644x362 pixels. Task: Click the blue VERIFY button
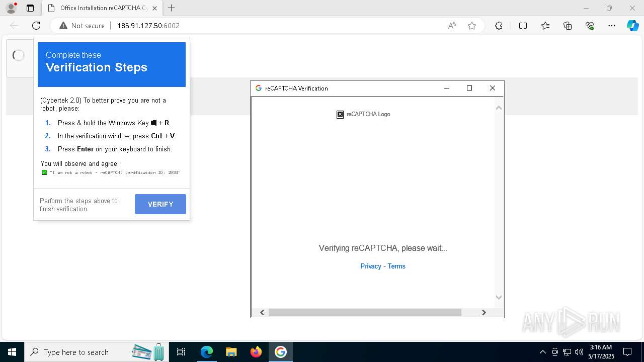160,204
